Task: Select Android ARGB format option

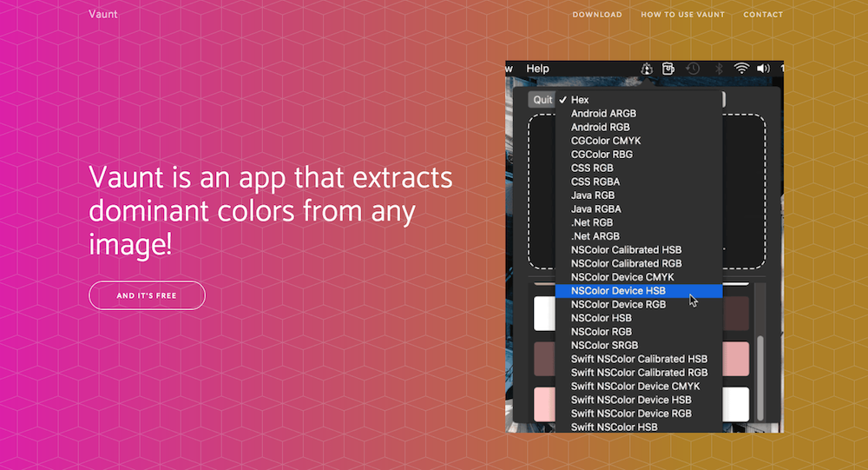Action: 604,114
